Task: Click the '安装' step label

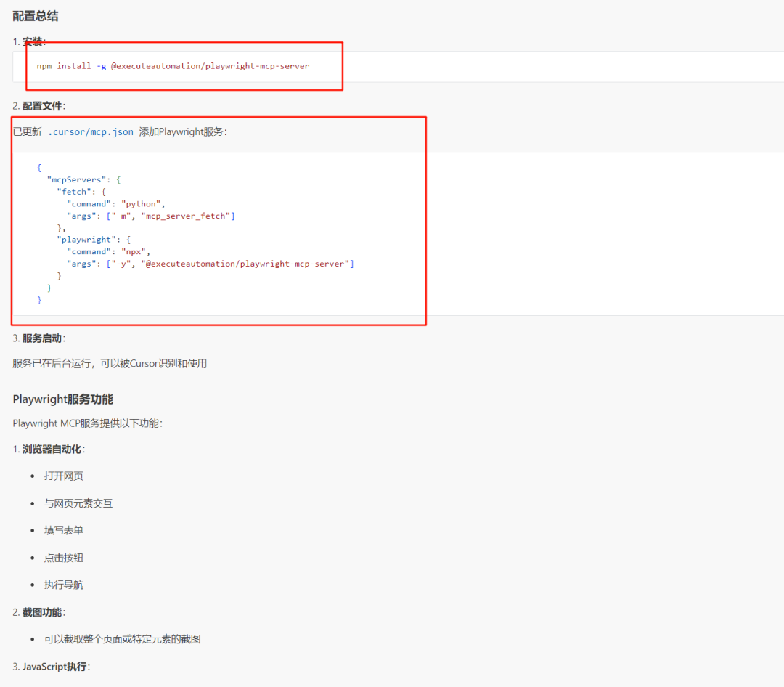Action: (x=33, y=41)
